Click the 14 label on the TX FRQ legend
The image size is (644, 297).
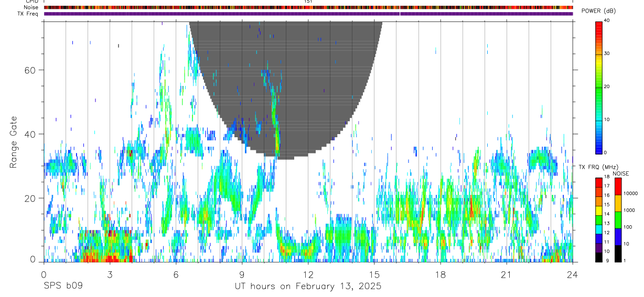click(607, 214)
